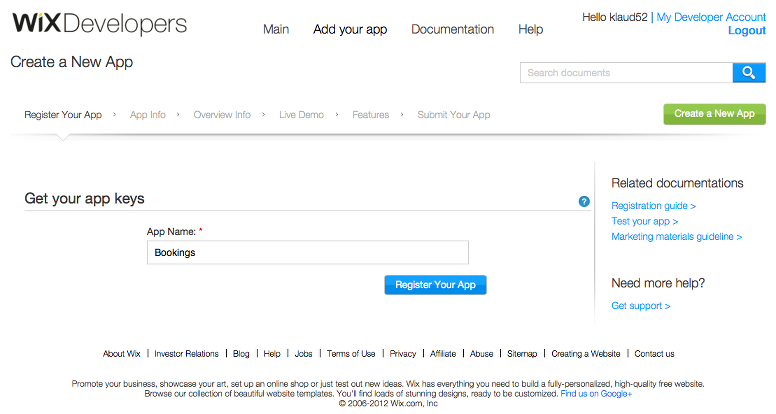Screen dimensions: 776x414
Task: Click the Search documents field
Action: click(627, 73)
